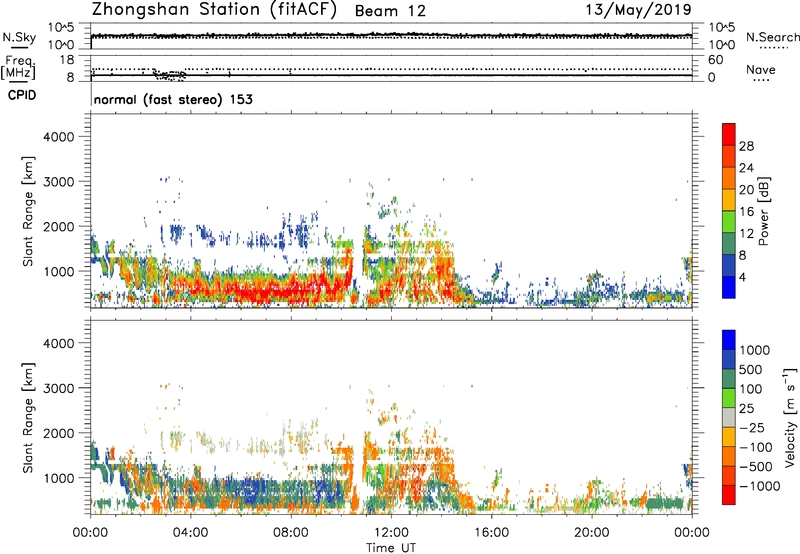The image size is (800, 554).
Task: Click velocity panel 'Slant Range [km]' axis label
Action: coord(28,418)
